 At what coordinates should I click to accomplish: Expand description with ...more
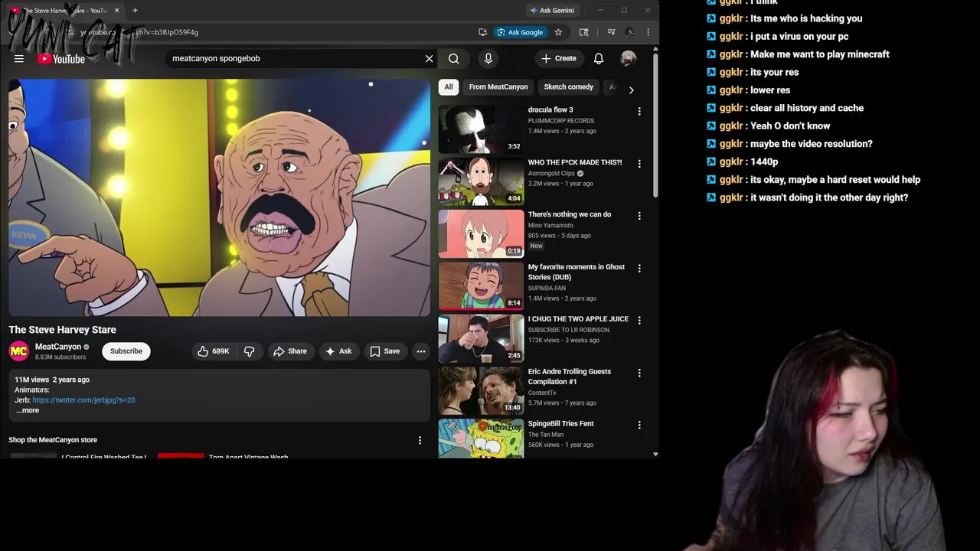coord(28,411)
